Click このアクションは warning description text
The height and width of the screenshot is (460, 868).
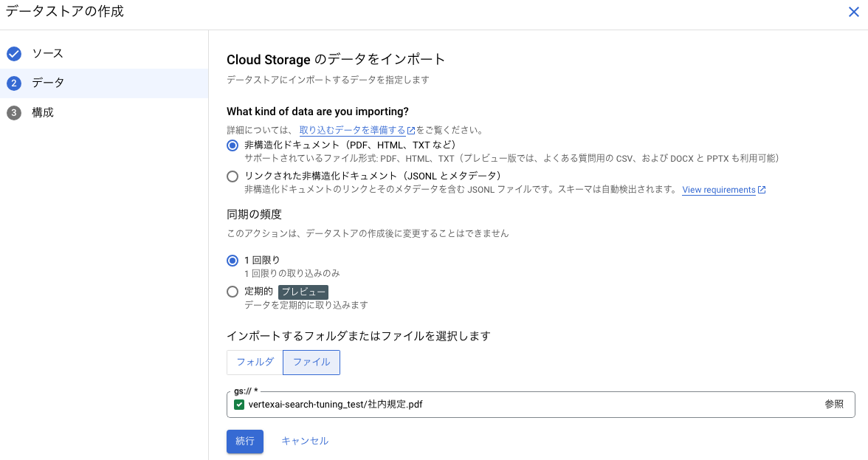tap(368, 234)
